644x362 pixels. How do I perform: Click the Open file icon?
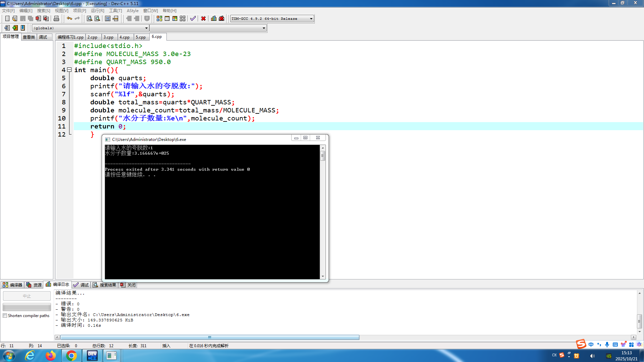(15, 18)
